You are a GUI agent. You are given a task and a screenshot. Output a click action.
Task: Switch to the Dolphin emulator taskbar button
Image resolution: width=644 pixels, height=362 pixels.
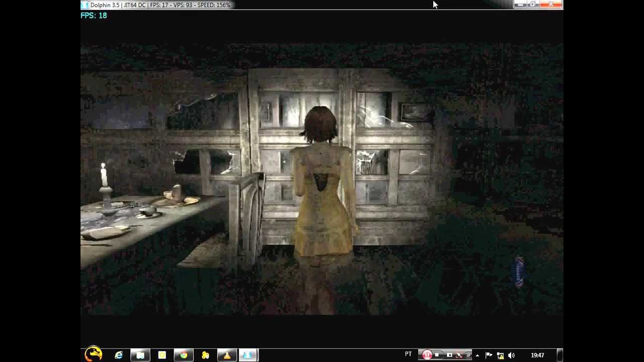pyautogui.click(x=248, y=355)
